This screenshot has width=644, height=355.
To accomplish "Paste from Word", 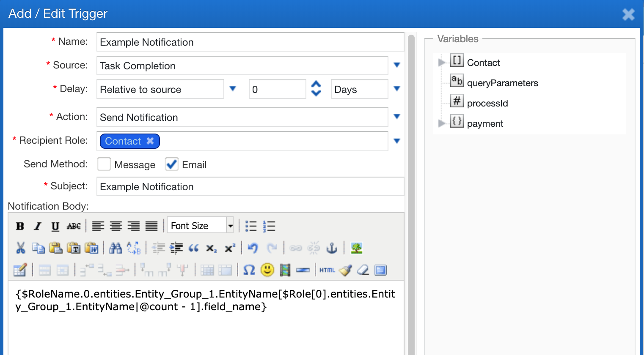I will pyautogui.click(x=91, y=248).
